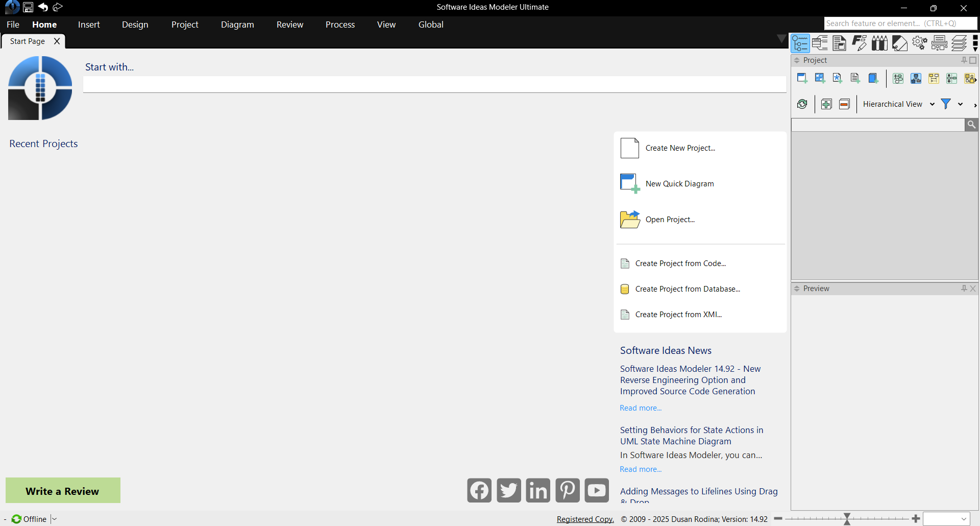This screenshot has width=980, height=526.
Task: Create a sequence diagram icon
Action: pyautogui.click(x=934, y=78)
